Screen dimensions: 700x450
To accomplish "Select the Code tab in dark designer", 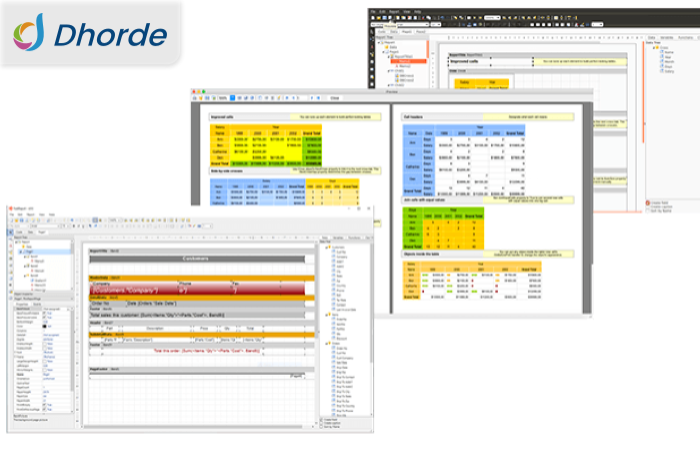I will pos(380,31).
